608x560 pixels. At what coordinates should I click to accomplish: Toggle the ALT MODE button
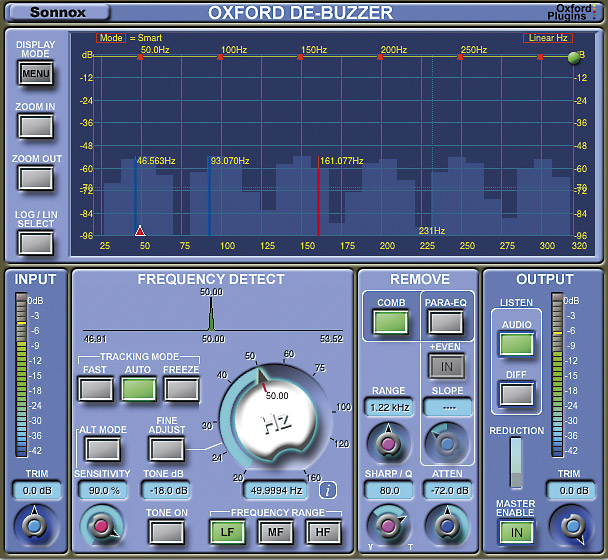103,449
